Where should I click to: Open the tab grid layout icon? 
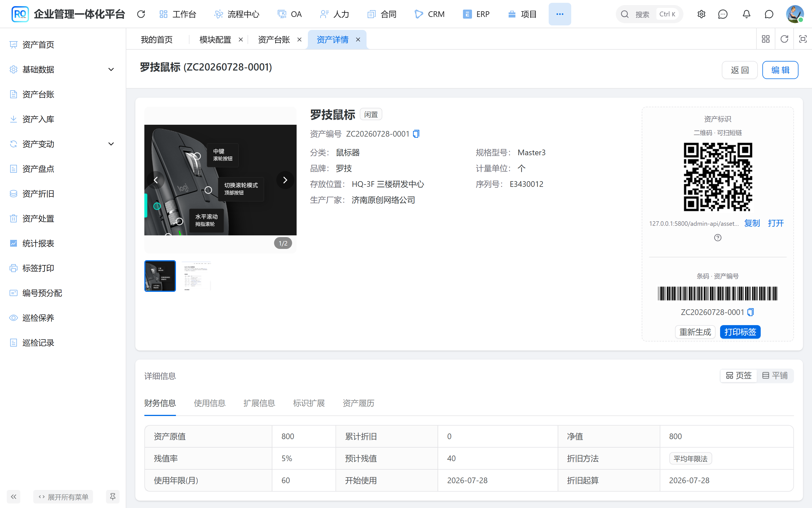tap(766, 39)
